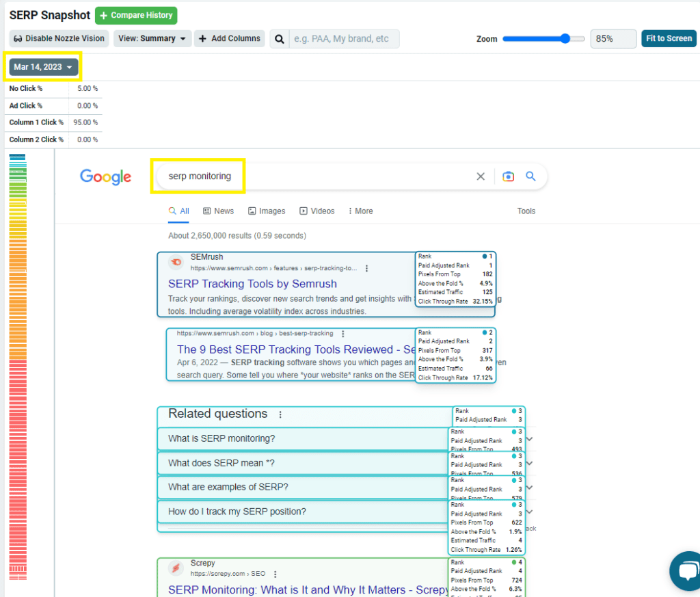700x597 pixels.
Task: Click the 5.00 % value
Action: point(87,88)
